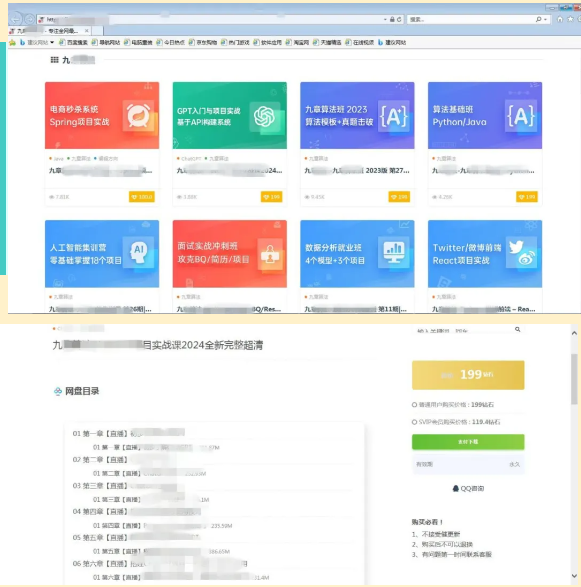Screen dimensions: 581x587
Task: Click the browser back arrow button
Action: click(16, 19)
